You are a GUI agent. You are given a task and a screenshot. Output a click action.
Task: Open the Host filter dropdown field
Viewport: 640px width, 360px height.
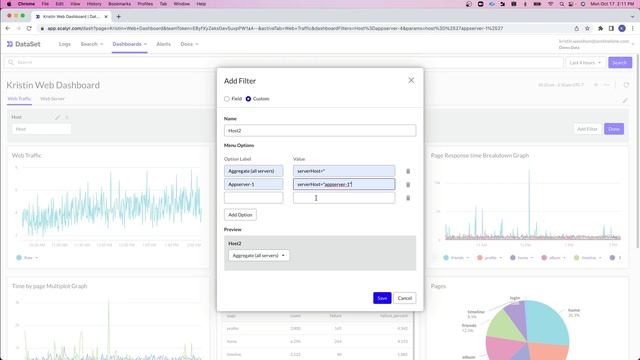click(x=41, y=129)
